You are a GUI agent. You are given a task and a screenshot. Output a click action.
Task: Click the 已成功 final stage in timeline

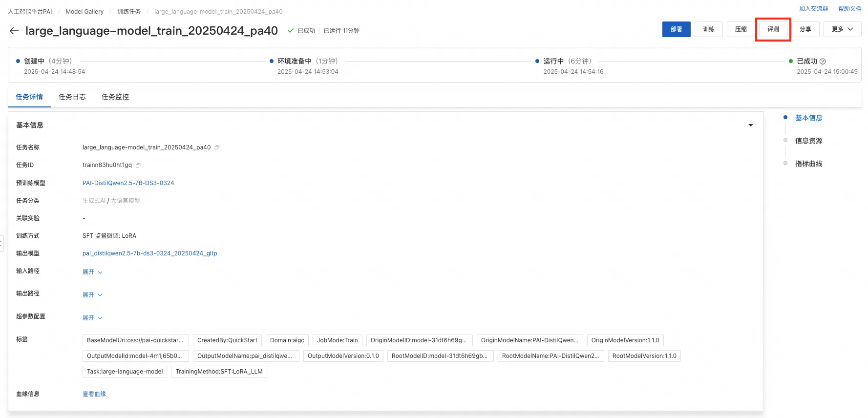(x=807, y=62)
